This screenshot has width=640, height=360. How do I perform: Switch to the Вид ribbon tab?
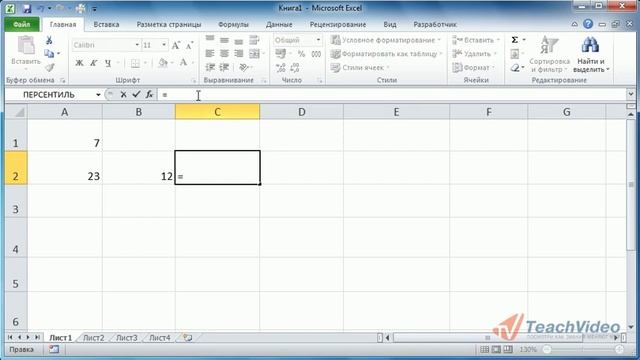390,24
